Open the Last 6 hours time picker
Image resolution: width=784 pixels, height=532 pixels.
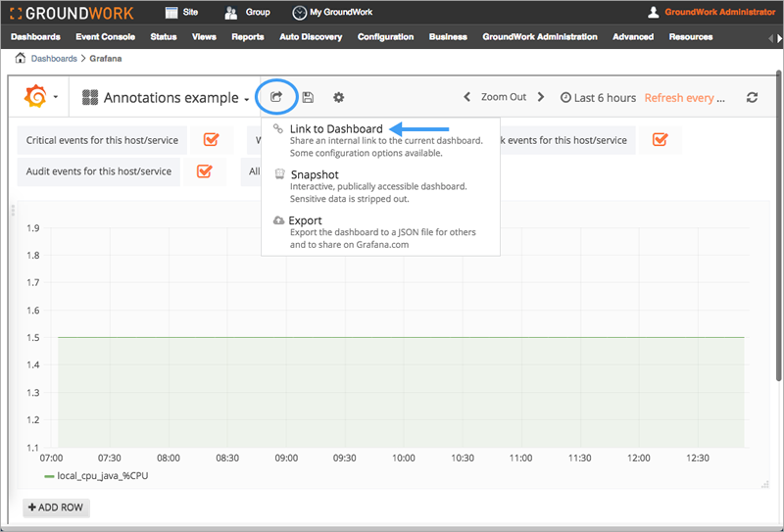pyautogui.click(x=599, y=98)
